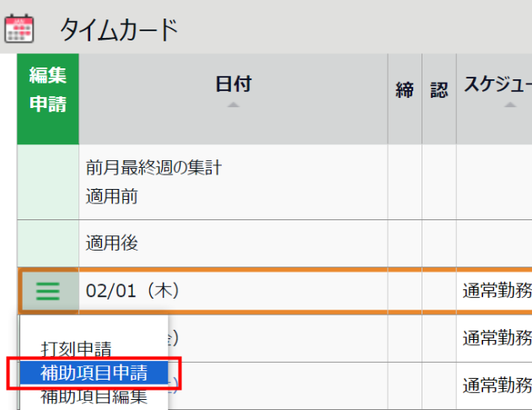Open the hamburger menu for 02/01
The image size is (532, 410).
[x=48, y=291]
